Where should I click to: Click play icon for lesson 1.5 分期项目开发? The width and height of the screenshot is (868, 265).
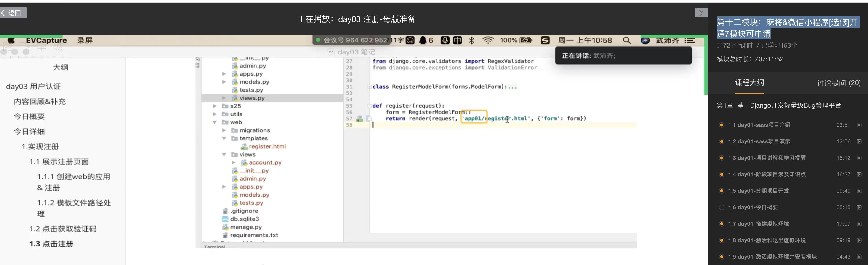[859, 191]
